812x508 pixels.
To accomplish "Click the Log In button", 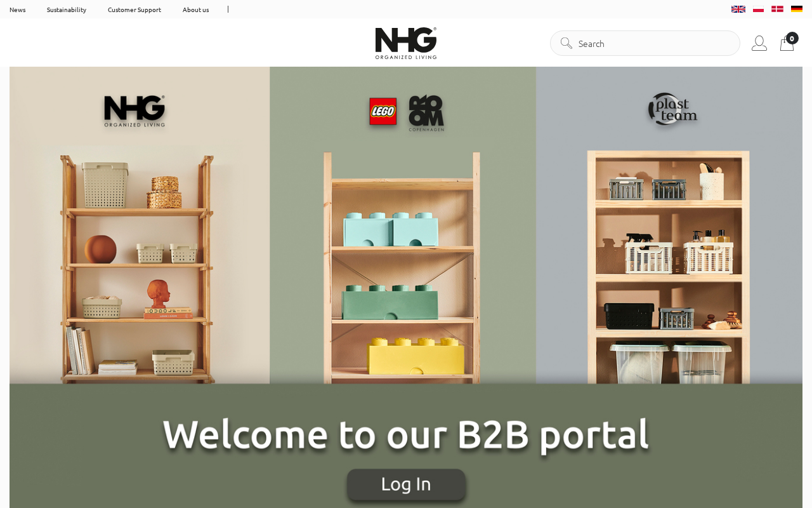I will 406,485.
